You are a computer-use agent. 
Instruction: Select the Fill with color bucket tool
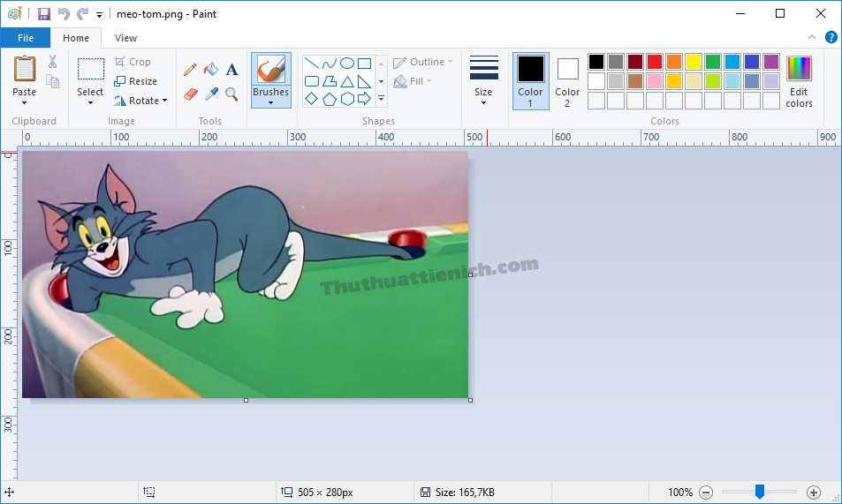210,70
